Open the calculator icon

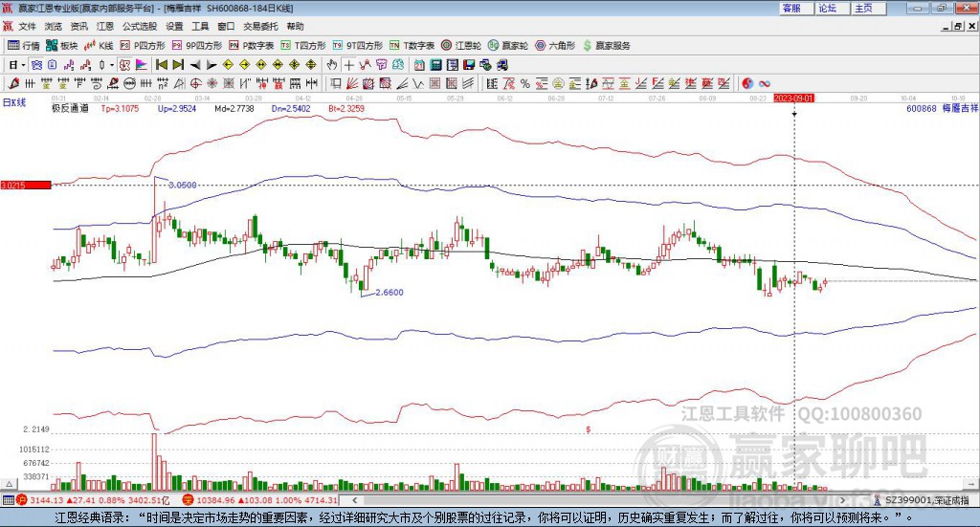(x=436, y=65)
